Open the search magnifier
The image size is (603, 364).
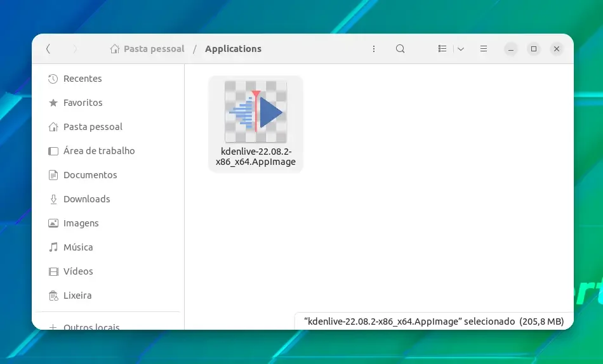(x=401, y=49)
